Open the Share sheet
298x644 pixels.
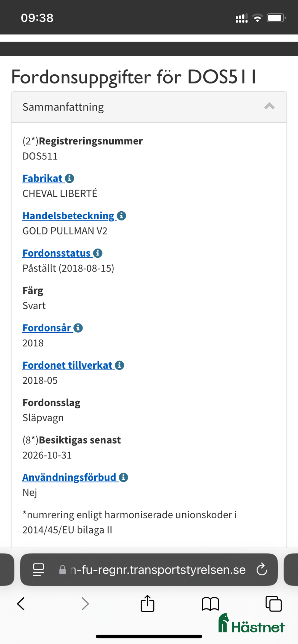click(147, 603)
